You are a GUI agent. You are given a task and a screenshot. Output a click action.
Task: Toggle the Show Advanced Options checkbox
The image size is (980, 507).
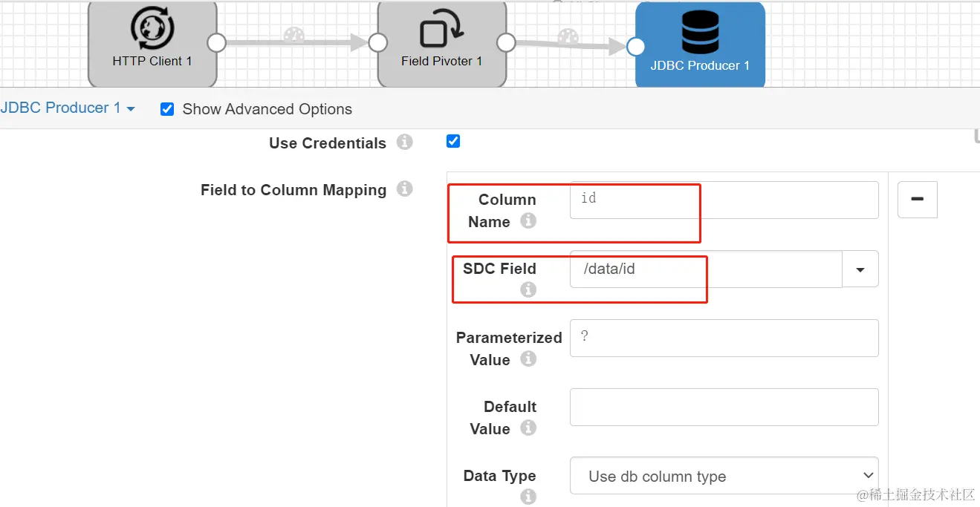167,109
